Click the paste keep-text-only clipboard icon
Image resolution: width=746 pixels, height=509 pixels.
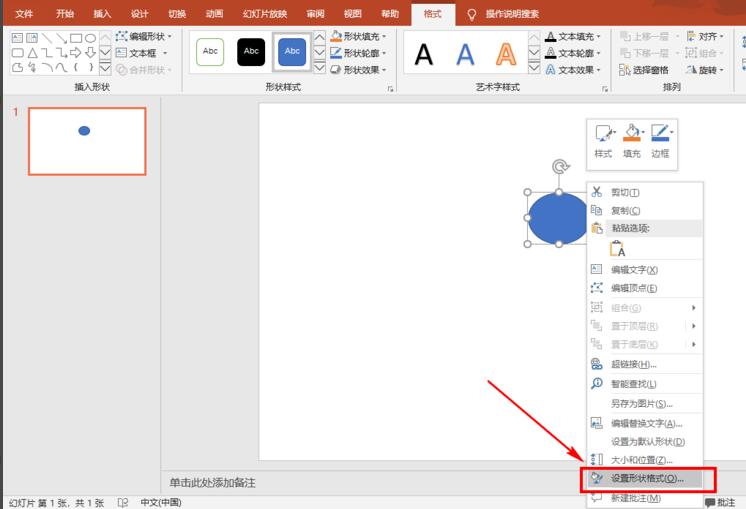point(617,249)
